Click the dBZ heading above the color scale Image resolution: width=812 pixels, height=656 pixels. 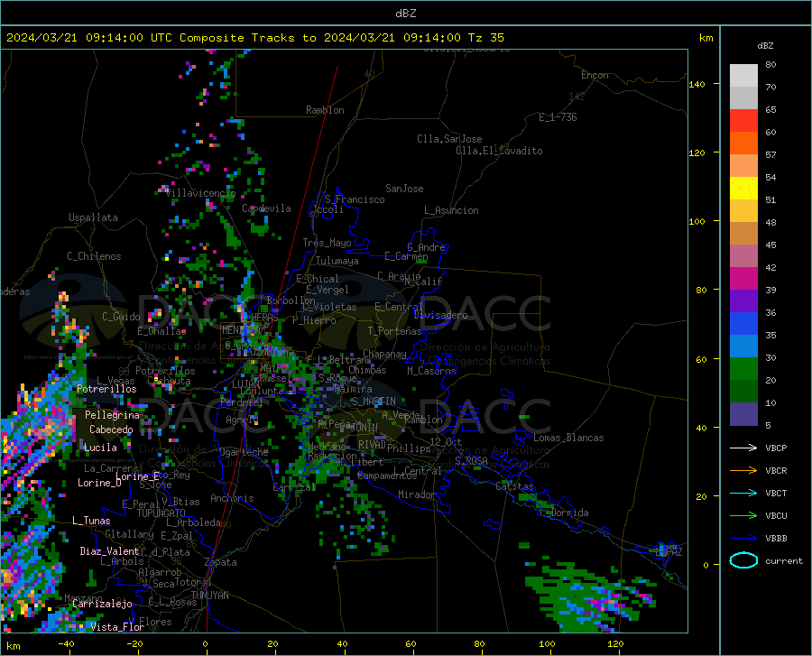[x=765, y=45]
